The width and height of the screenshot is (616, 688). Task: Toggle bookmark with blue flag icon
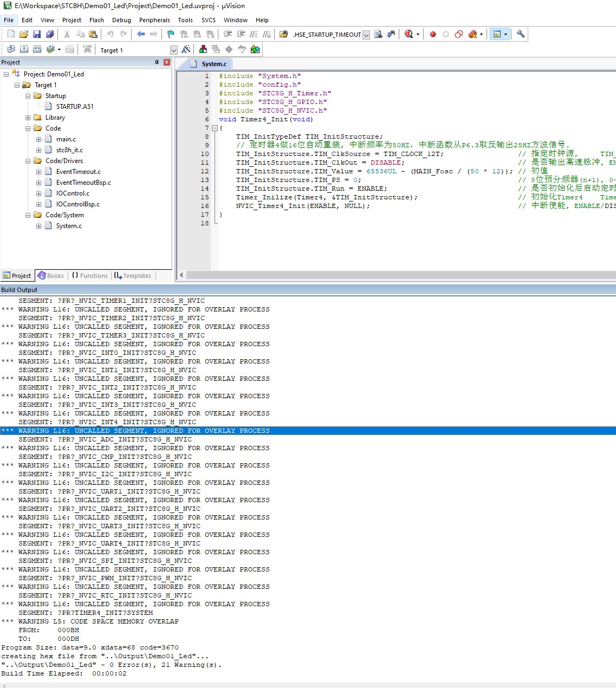[x=171, y=34]
